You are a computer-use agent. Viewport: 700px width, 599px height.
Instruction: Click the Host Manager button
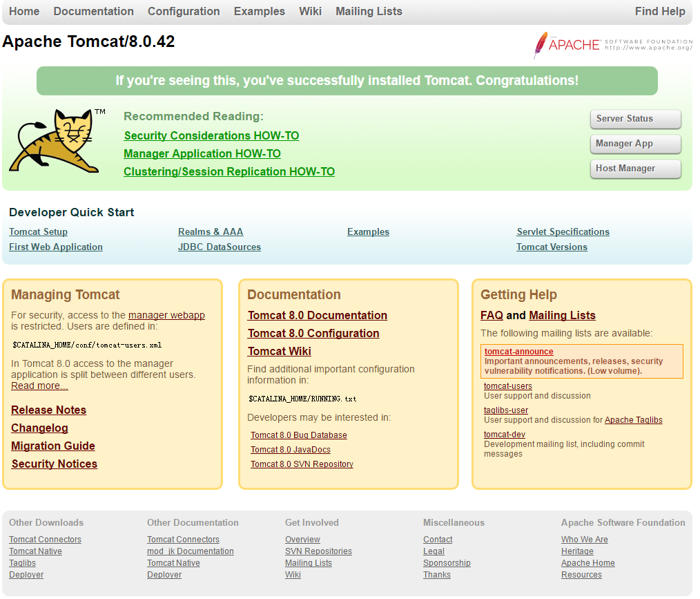[x=636, y=169]
